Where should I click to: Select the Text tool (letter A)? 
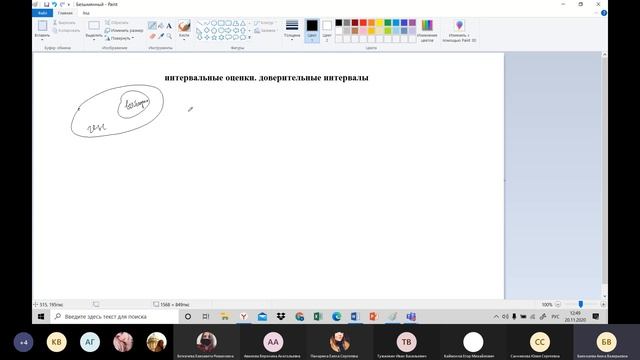(x=169, y=26)
